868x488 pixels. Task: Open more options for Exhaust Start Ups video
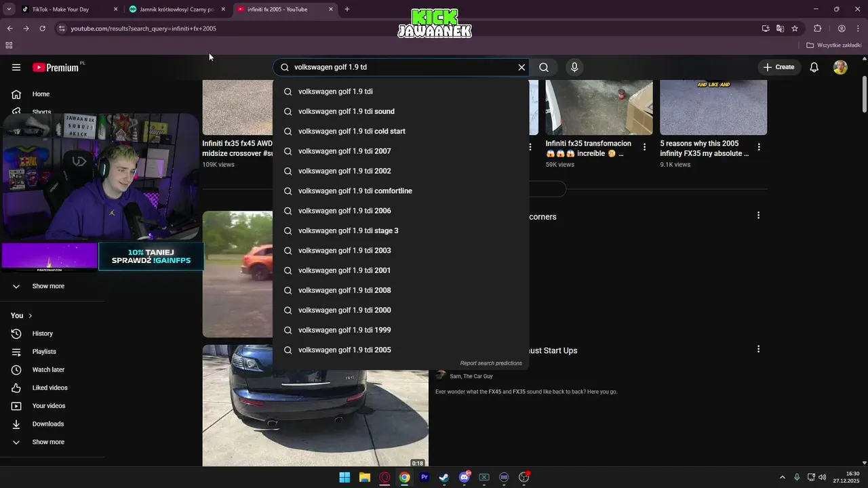[x=758, y=349]
